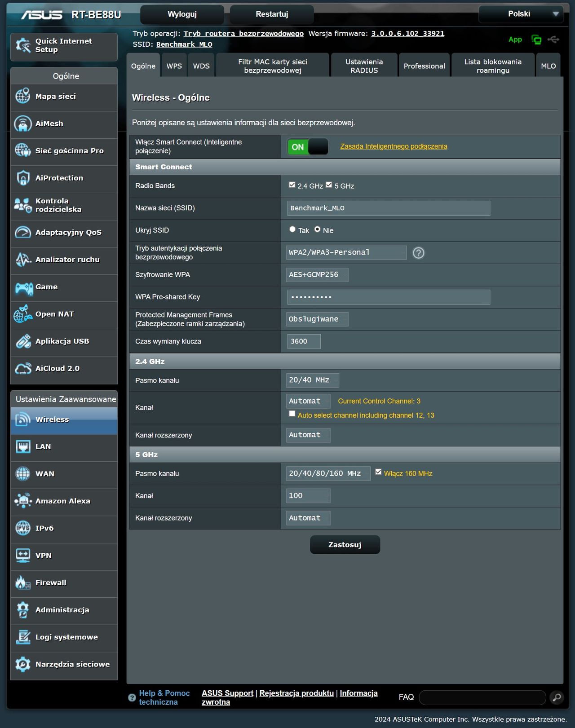Click the Adaptacyjny QoS gauge icon
The image size is (575, 728).
coord(22,232)
